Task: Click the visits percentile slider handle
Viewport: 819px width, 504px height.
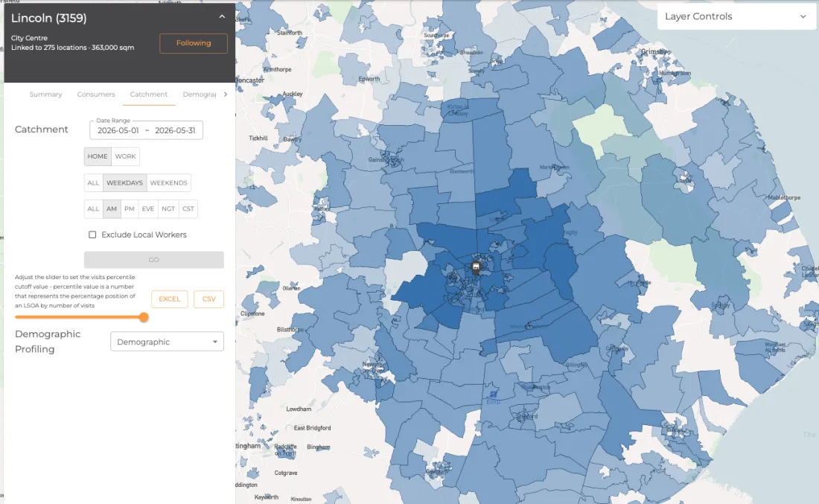Action: click(x=144, y=318)
